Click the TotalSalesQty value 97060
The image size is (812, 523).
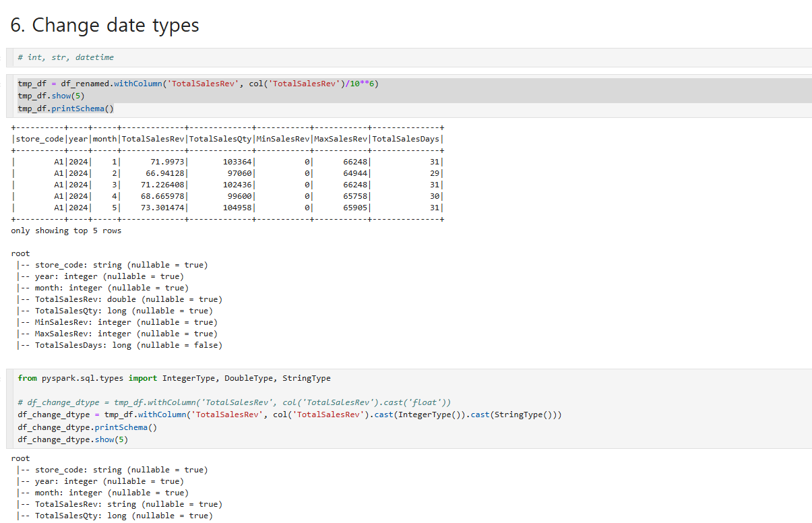239,173
